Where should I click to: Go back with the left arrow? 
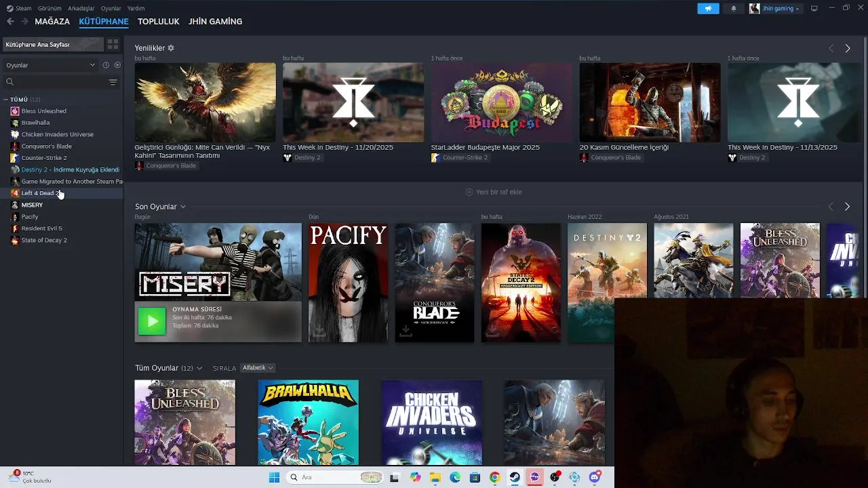point(10,22)
